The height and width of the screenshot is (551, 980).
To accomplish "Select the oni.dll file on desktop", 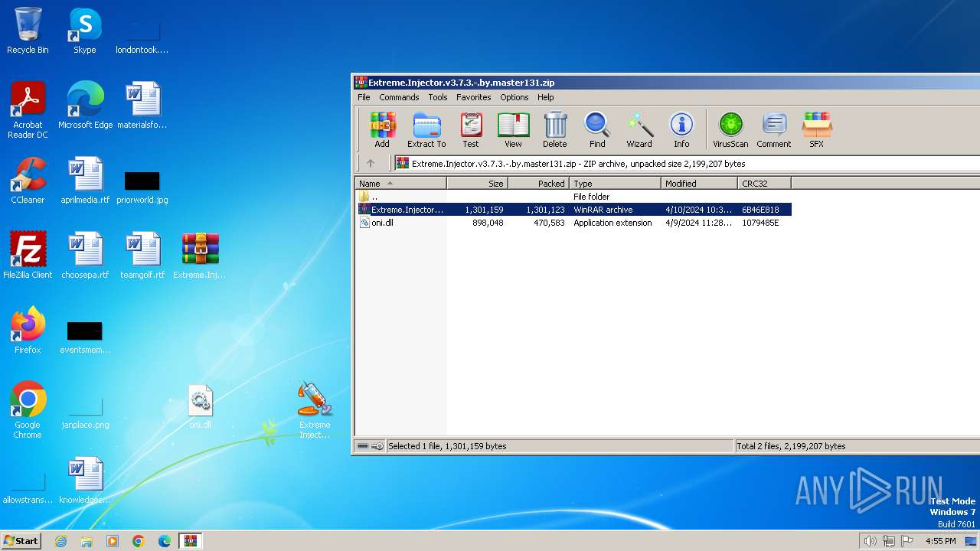I will pos(200,406).
